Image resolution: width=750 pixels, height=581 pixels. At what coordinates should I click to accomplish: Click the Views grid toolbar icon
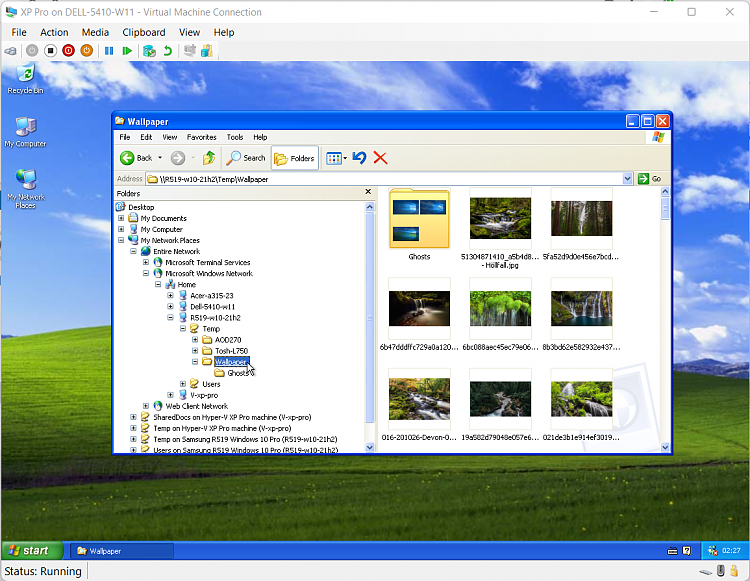tap(333, 158)
